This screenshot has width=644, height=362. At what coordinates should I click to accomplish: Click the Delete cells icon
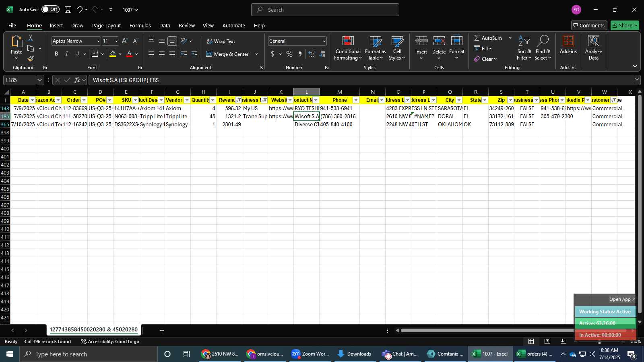pyautogui.click(x=439, y=41)
